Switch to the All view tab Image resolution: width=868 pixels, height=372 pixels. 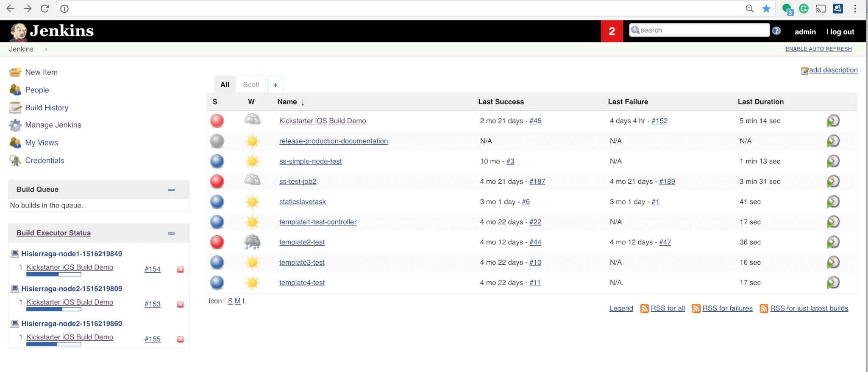(x=225, y=84)
